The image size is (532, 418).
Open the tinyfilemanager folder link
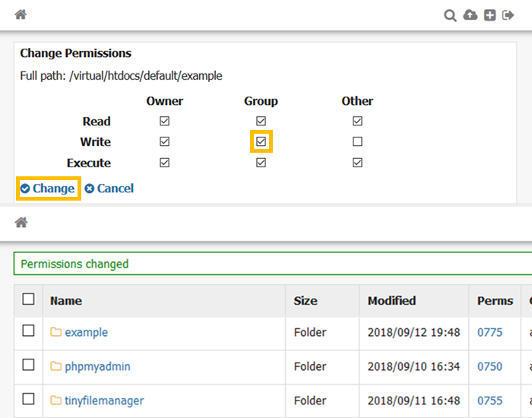(x=104, y=401)
